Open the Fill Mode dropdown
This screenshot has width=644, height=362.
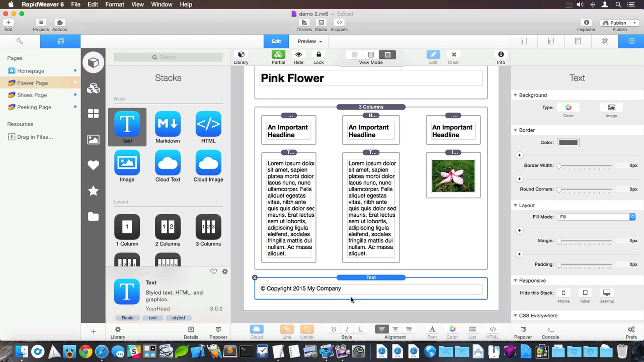tap(596, 217)
